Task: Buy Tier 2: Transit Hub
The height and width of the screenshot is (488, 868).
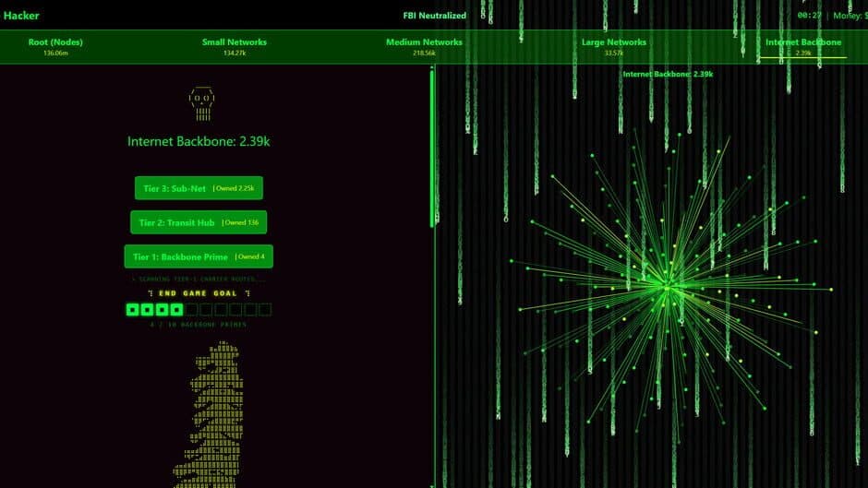Action: pyautogui.click(x=199, y=222)
